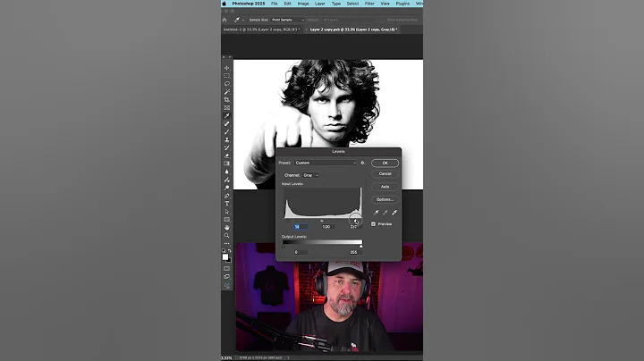Select the Eraser tool
The image size is (644, 361).
tap(226, 155)
